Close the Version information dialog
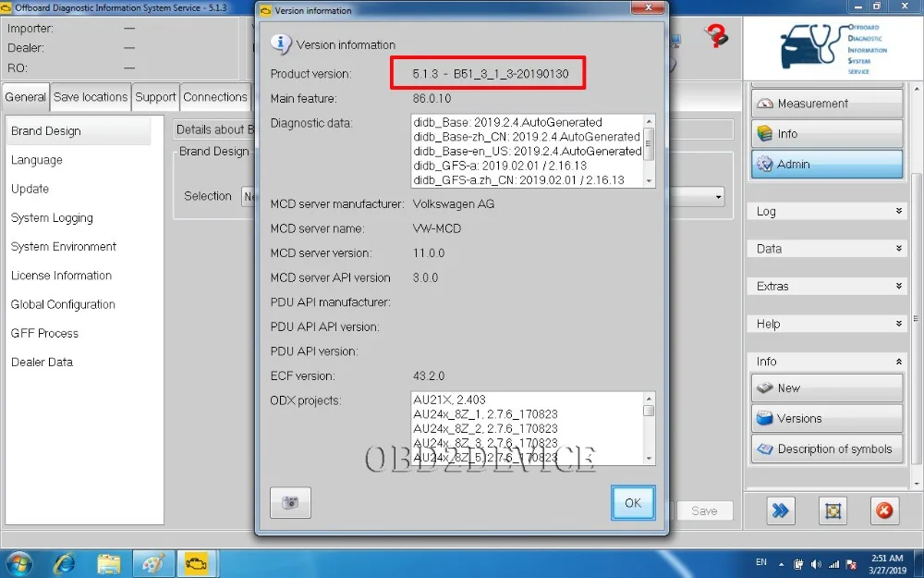This screenshot has height=578, width=924. (x=648, y=7)
